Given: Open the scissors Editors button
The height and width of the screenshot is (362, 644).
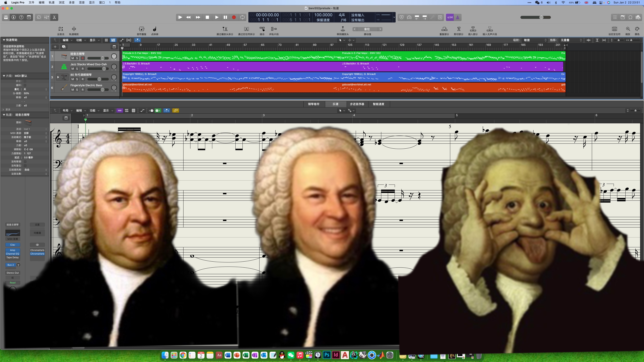Looking at the screenshot, I should click(x=54, y=17).
